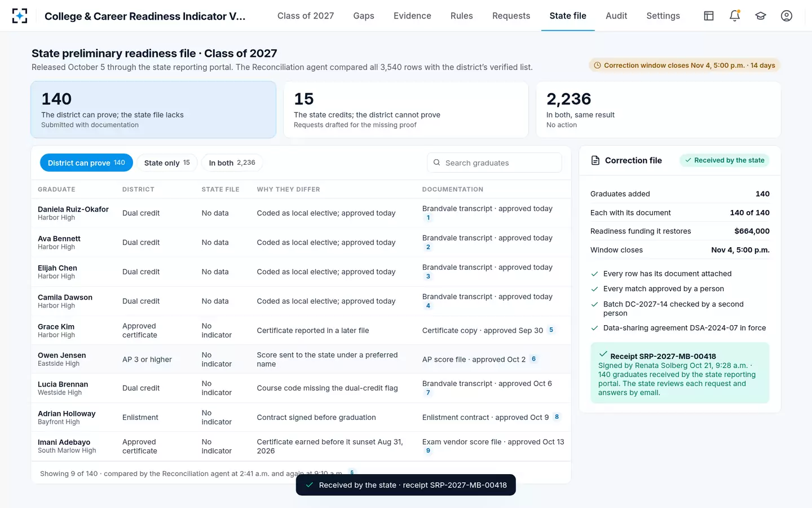Open reference chip 4 for Camila Dawson

[x=428, y=306]
